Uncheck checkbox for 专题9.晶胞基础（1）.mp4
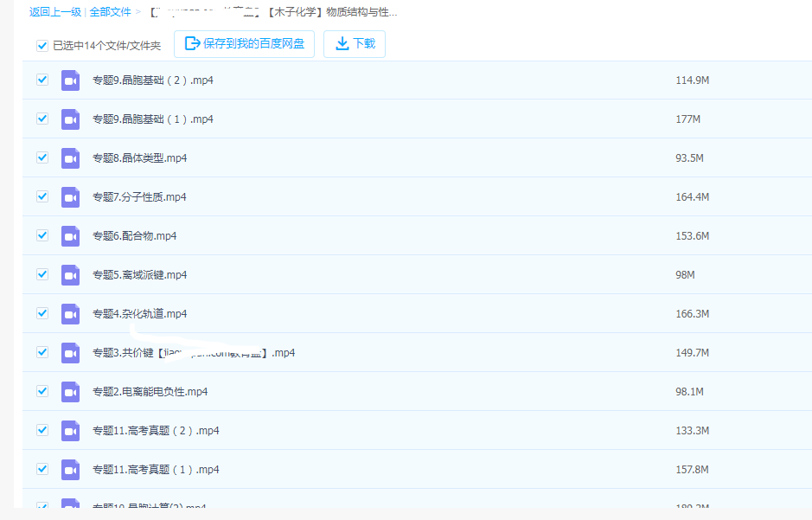This screenshot has width=812, height=520. [42, 119]
